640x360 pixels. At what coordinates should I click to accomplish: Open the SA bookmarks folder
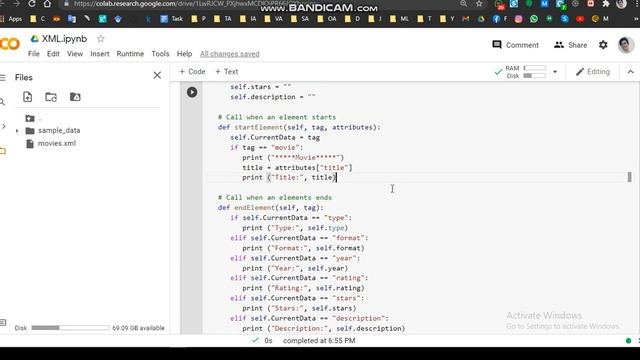300,19
